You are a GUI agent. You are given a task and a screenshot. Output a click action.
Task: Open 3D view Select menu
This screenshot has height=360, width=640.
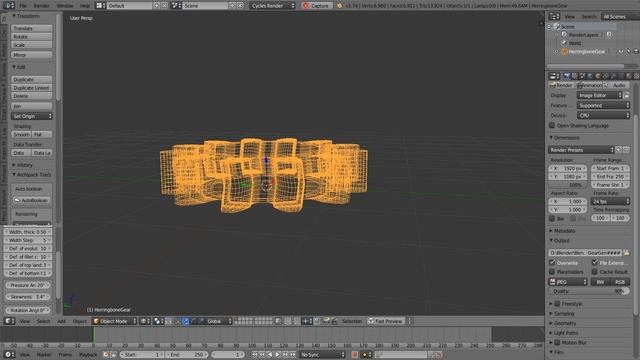pyautogui.click(x=43, y=321)
